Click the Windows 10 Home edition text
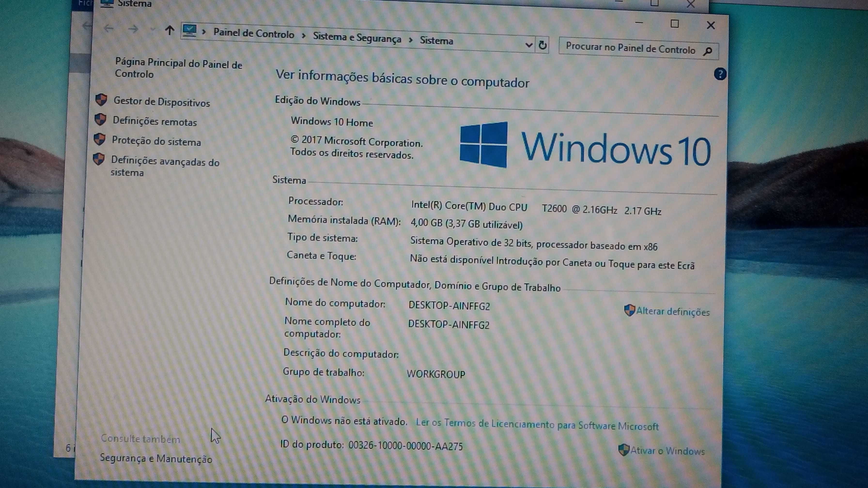 332,122
